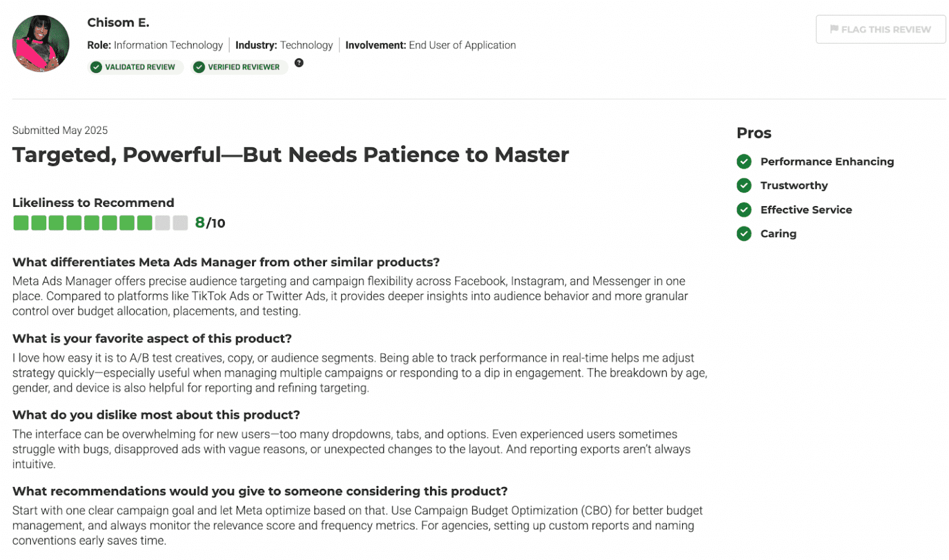Image resolution: width=949 pixels, height=560 pixels.
Task: Click Chisom E.'s profile photo
Action: pyautogui.click(x=41, y=44)
